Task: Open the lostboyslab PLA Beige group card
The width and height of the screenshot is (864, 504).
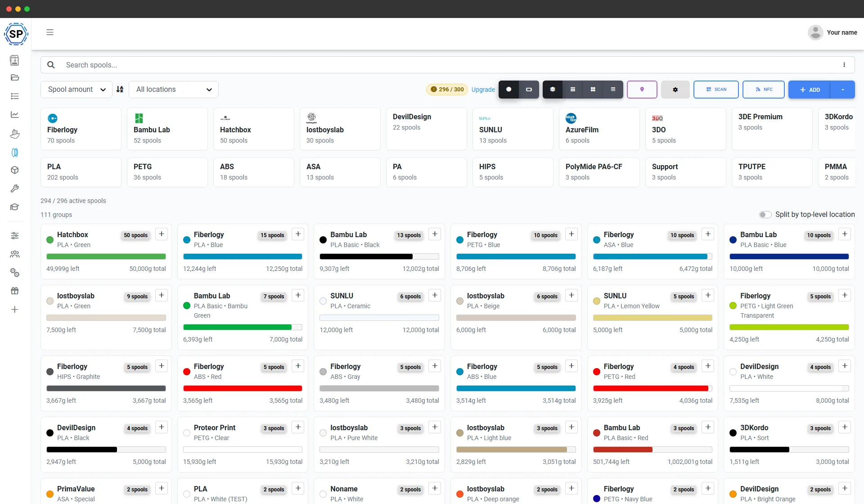Action: pyautogui.click(x=516, y=317)
